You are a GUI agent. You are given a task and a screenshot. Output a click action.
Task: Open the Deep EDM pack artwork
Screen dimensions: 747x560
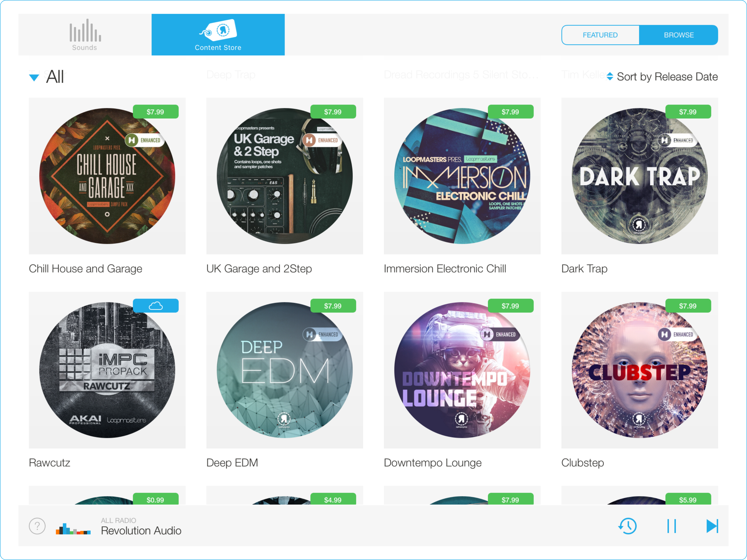284,370
